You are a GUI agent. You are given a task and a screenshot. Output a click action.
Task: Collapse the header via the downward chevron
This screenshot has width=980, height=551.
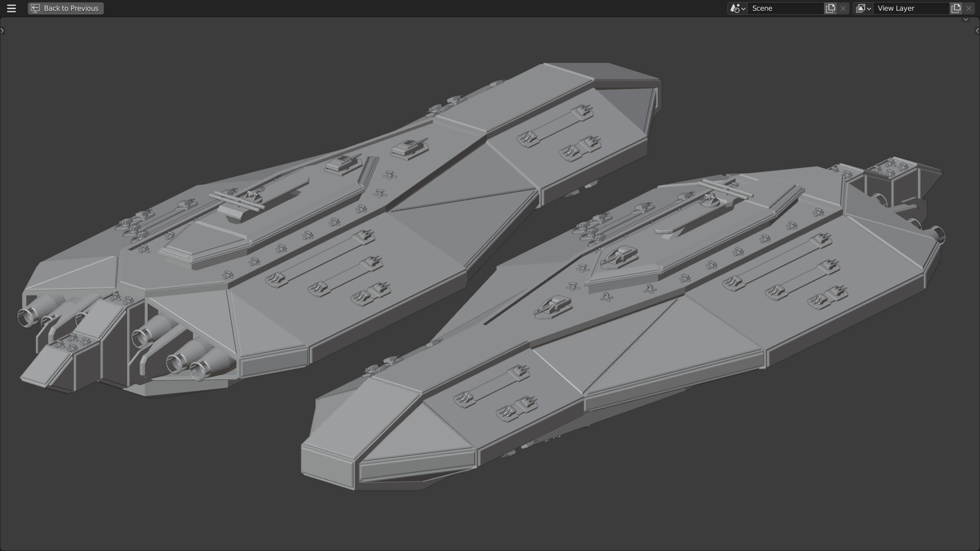(x=966, y=19)
